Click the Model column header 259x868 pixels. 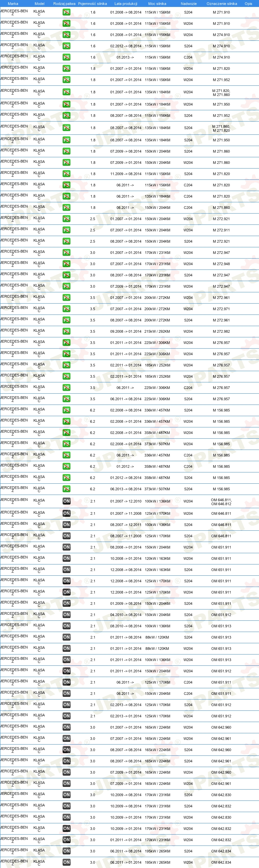[x=39, y=4]
